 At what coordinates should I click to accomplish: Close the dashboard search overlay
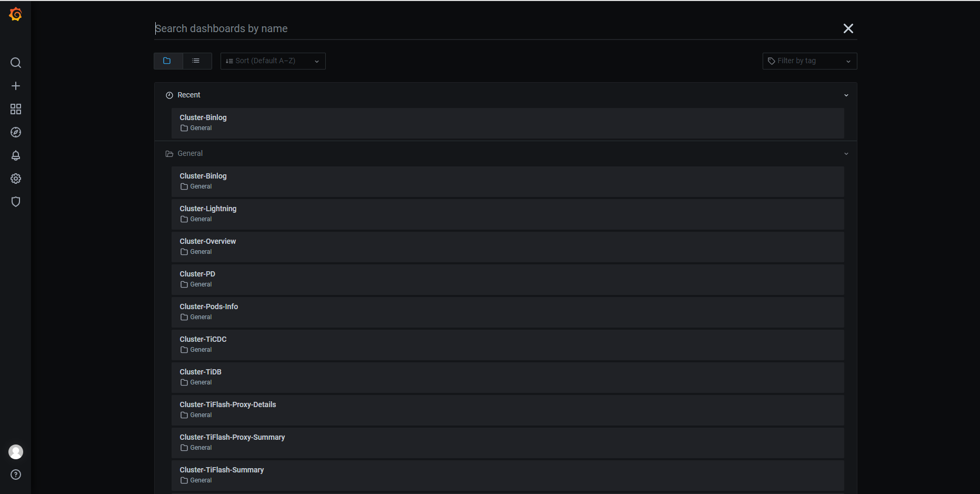coord(848,28)
